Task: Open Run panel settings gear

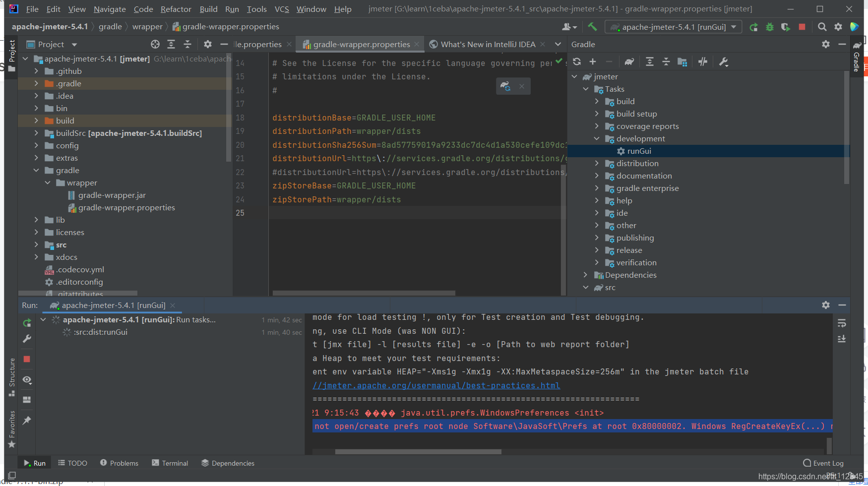Action: pyautogui.click(x=826, y=305)
